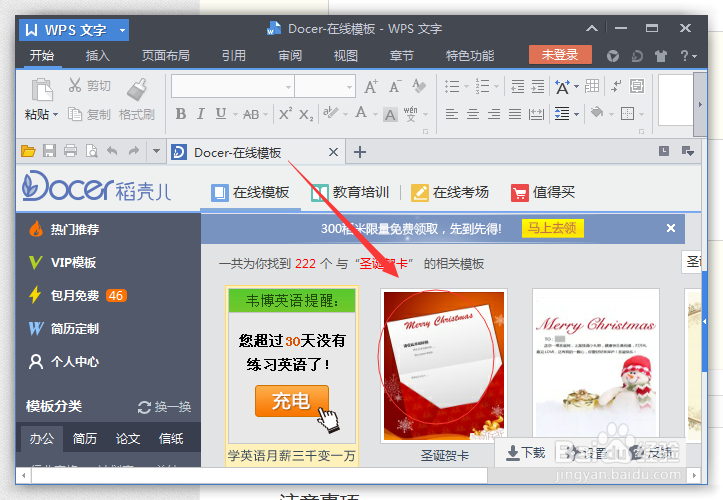The height and width of the screenshot is (500, 723).
Task: Justify text alignment
Action: point(515,114)
